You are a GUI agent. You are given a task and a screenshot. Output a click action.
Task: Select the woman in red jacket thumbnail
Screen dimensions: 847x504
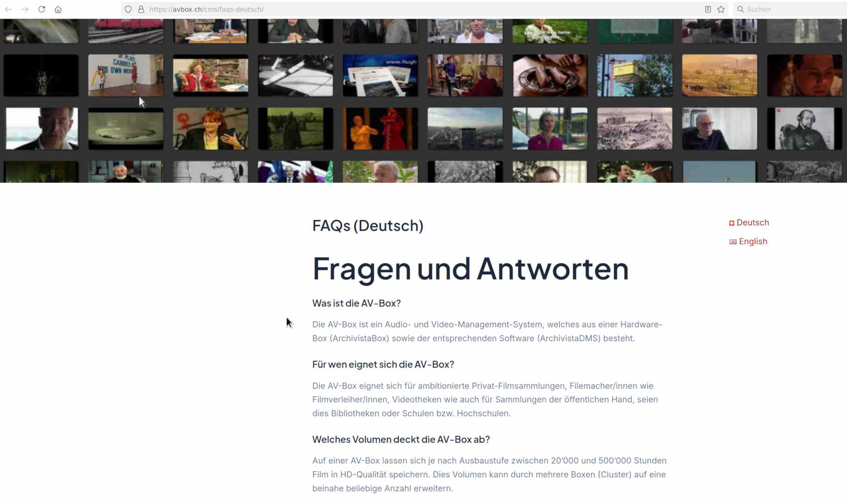pyautogui.click(x=210, y=76)
